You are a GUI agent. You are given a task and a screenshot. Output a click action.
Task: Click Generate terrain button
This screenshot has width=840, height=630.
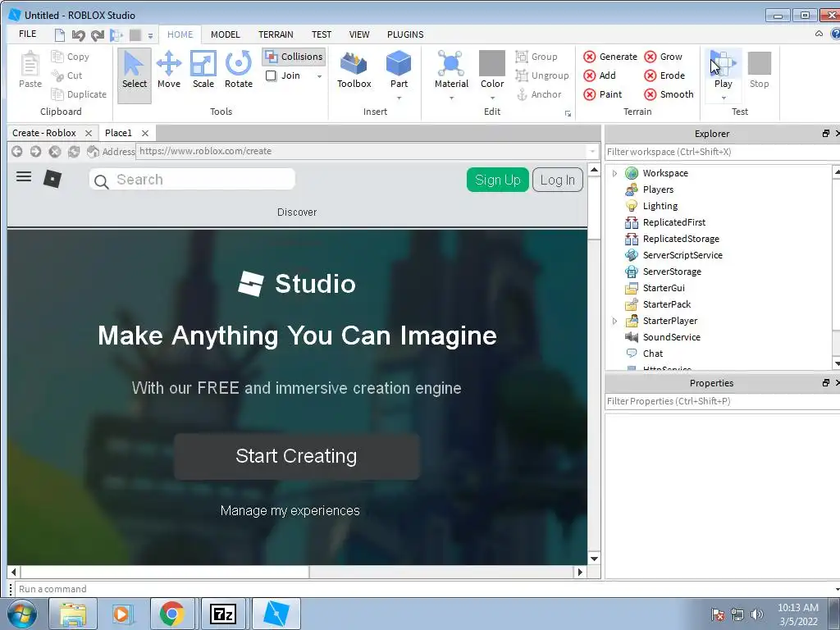click(610, 57)
